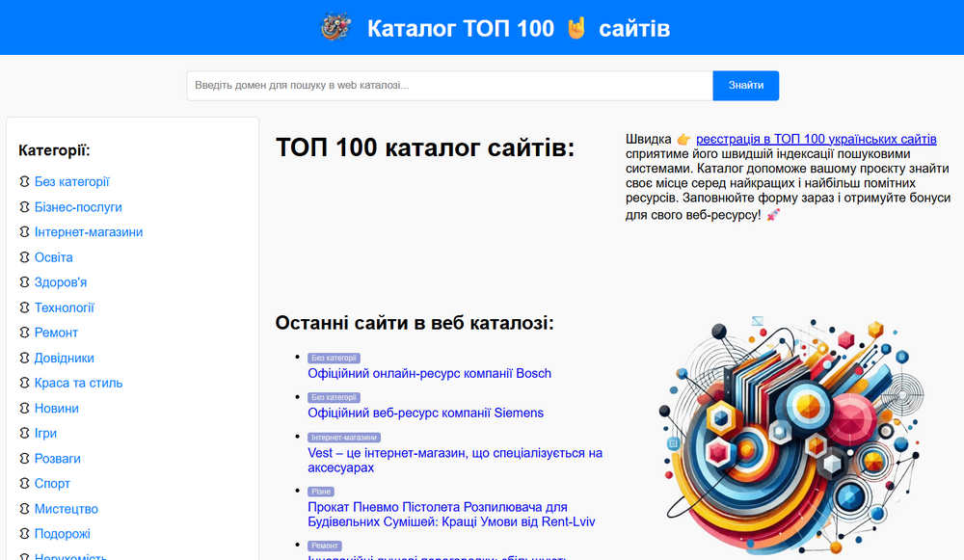This screenshot has height=560, width=964.
Task: Go to the Краса та стиль category
Action: coord(78,383)
